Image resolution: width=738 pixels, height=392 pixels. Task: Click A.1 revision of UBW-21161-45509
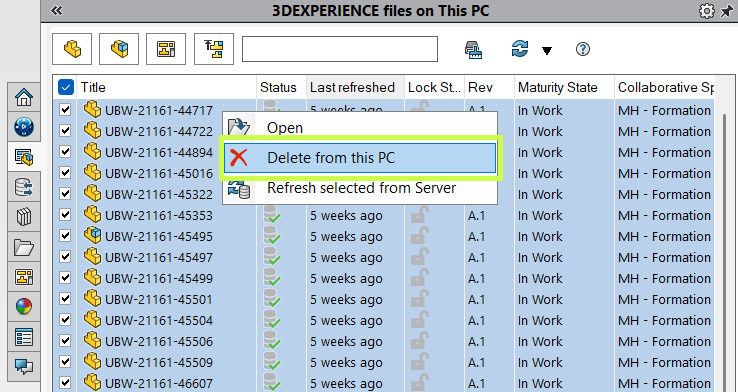[x=476, y=362]
